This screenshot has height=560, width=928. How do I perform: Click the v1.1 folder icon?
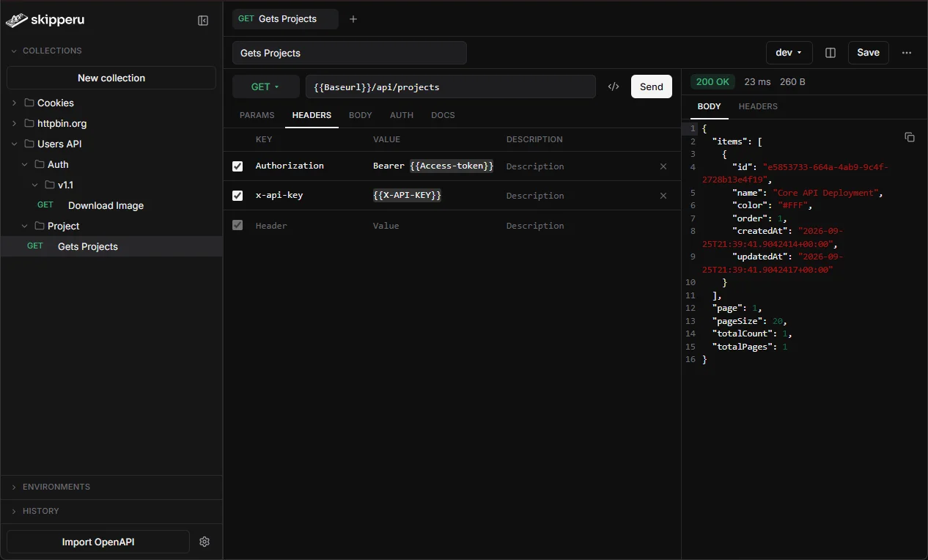[x=50, y=185]
